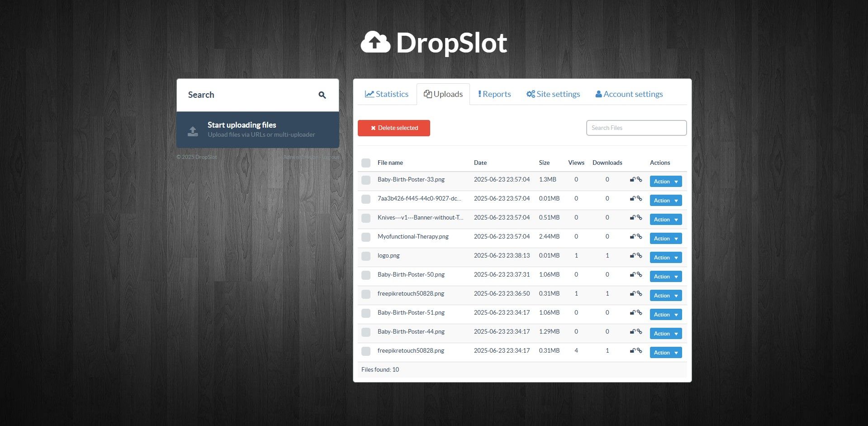This screenshot has width=868, height=426.
Task: Open the Account settings tab
Action: coord(629,94)
